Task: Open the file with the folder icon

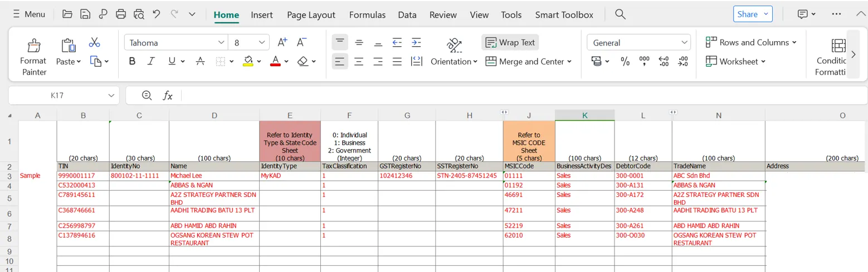Action: coord(67,14)
